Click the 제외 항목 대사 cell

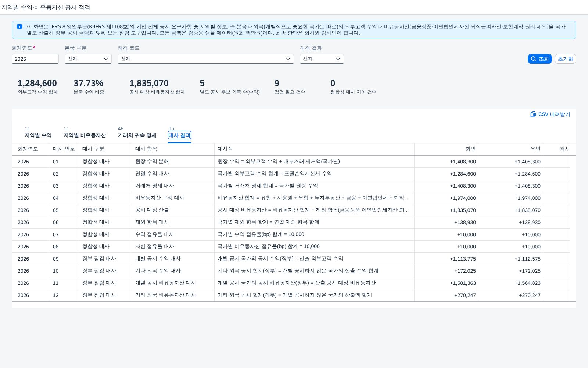[173, 222]
